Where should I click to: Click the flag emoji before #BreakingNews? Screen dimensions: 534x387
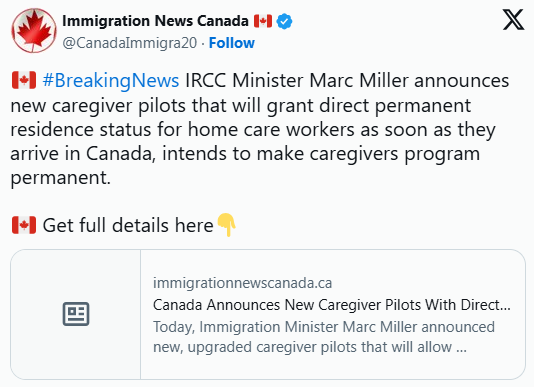tap(23, 80)
